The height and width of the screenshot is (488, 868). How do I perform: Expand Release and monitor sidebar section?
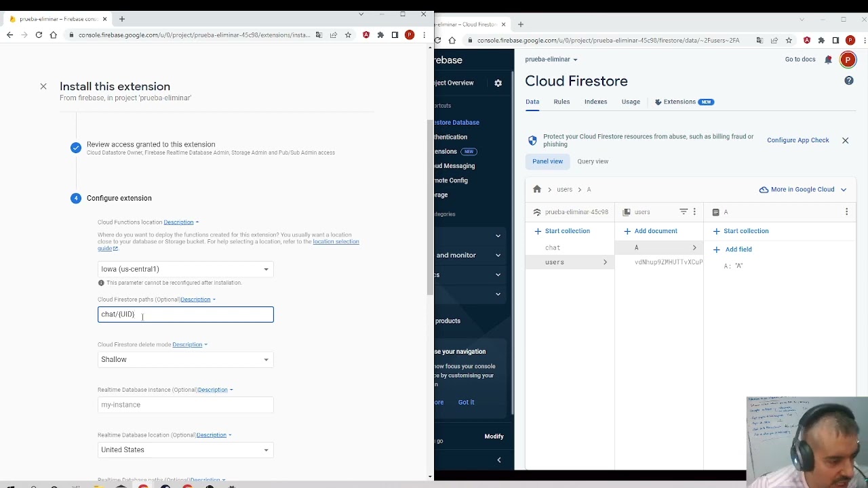[469, 256]
